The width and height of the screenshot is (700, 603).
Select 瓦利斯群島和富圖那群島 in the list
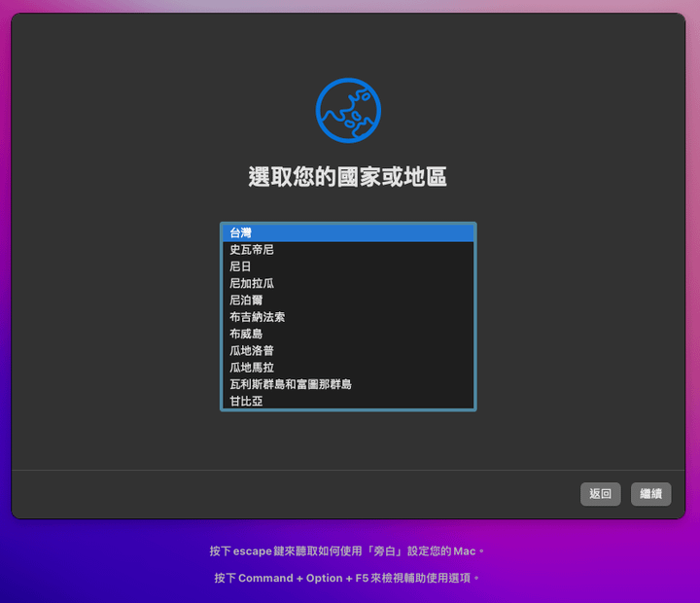[x=348, y=384]
